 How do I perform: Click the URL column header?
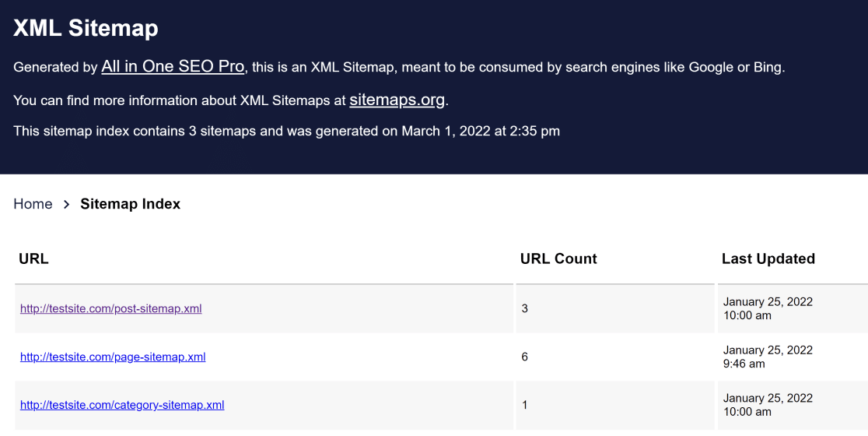[x=33, y=259]
